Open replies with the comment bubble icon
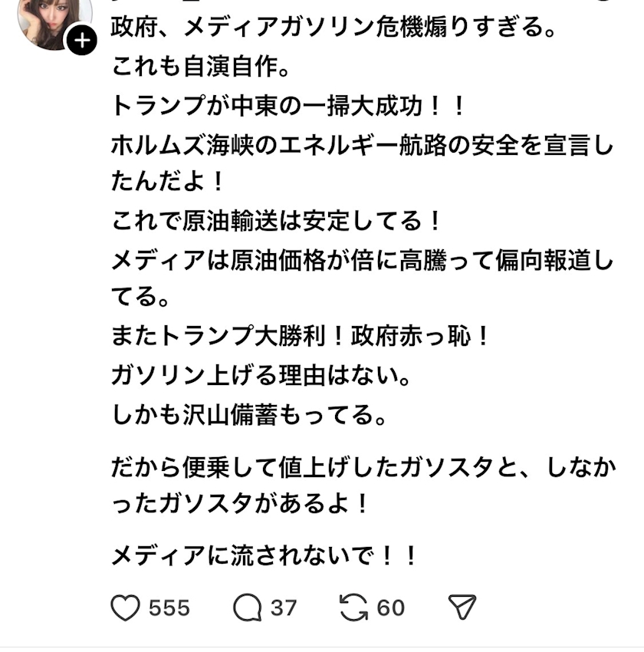 click(x=248, y=608)
